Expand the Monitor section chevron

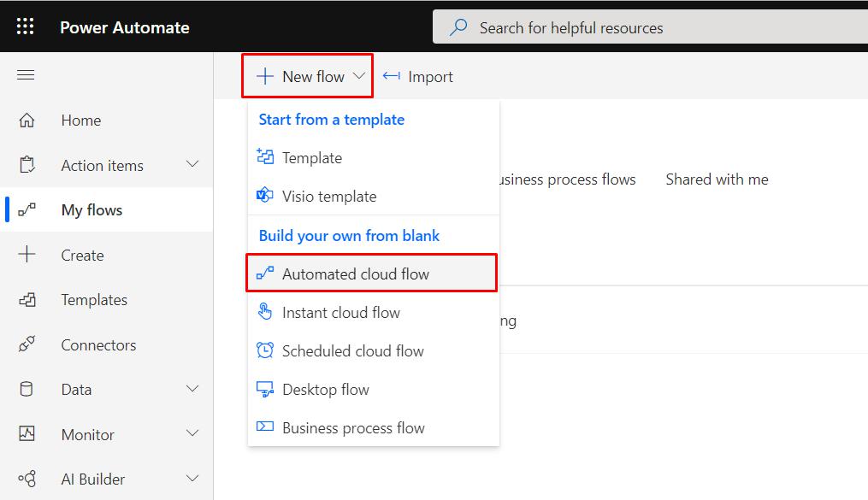192,433
